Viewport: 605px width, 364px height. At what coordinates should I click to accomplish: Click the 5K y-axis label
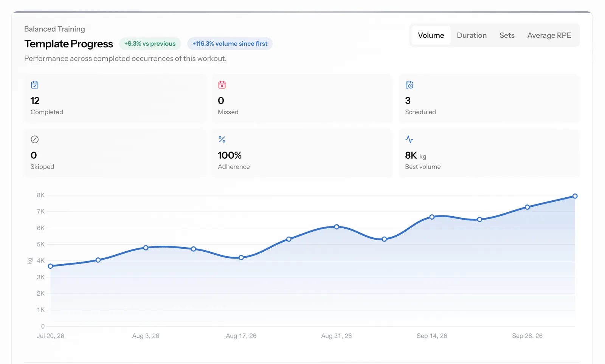tap(41, 244)
